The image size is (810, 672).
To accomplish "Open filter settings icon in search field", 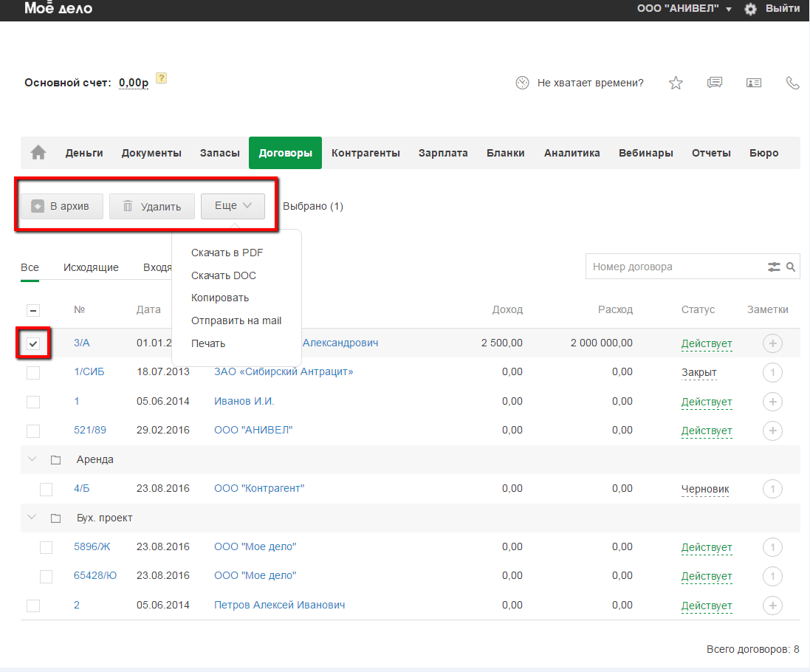I will [x=774, y=267].
